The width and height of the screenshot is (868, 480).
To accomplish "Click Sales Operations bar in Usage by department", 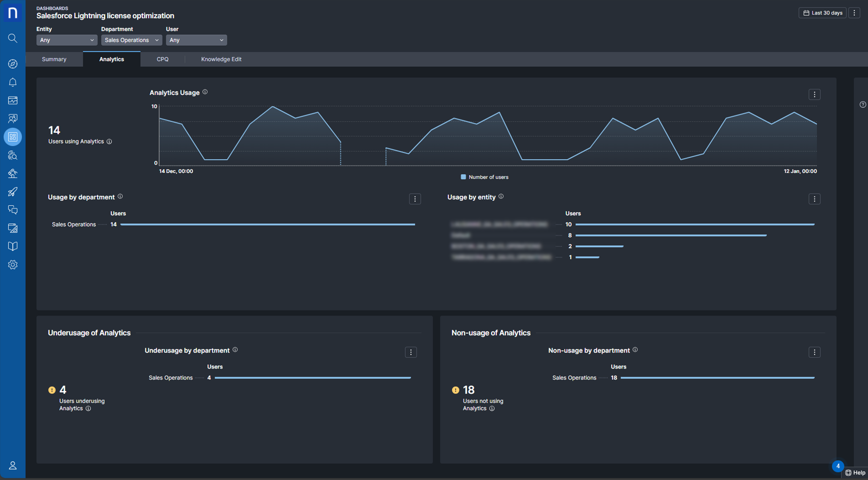I will click(x=268, y=224).
